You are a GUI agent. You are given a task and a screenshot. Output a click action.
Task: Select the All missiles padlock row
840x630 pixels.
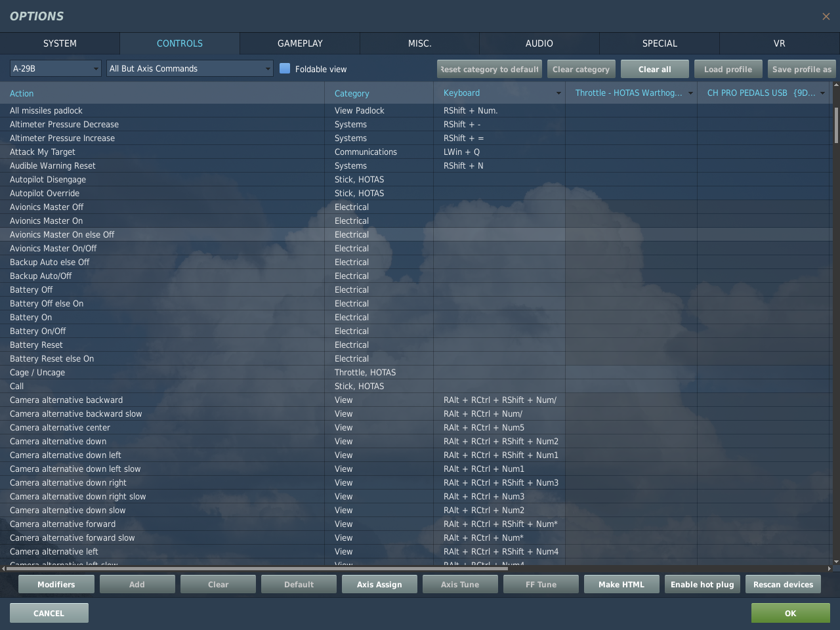416,110
